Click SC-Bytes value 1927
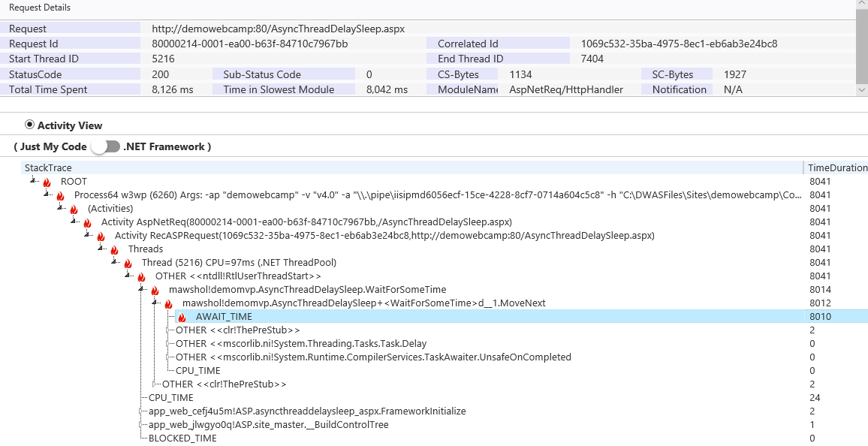The width and height of the screenshot is (868, 446). (735, 74)
